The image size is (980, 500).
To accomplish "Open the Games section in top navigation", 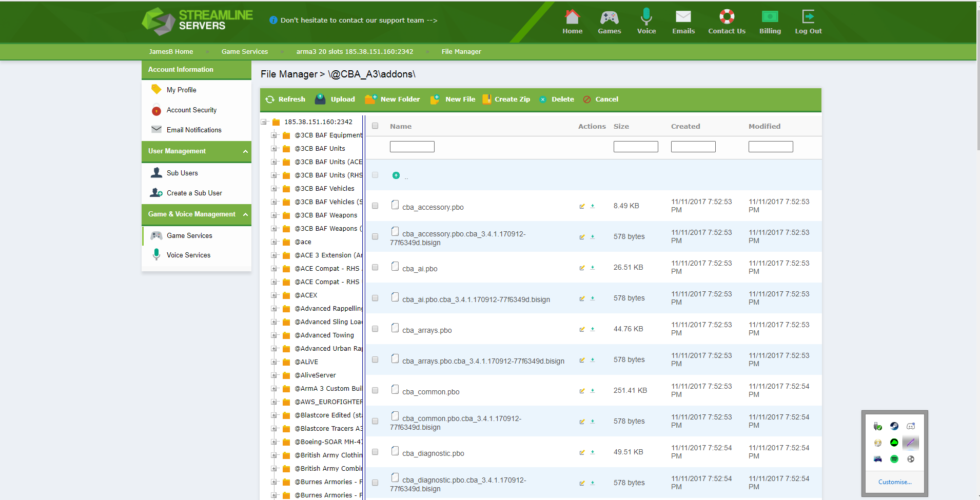I will 609,22.
